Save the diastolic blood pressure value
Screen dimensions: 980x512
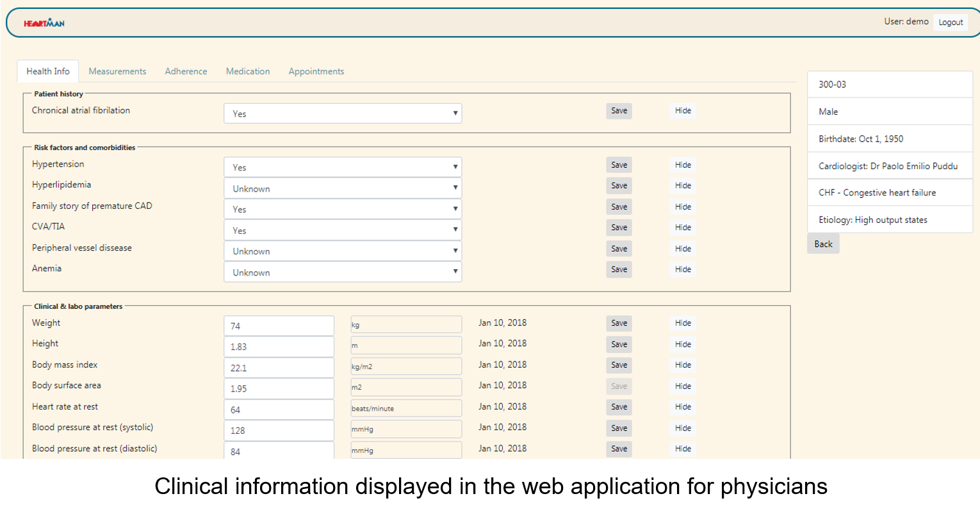point(619,449)
